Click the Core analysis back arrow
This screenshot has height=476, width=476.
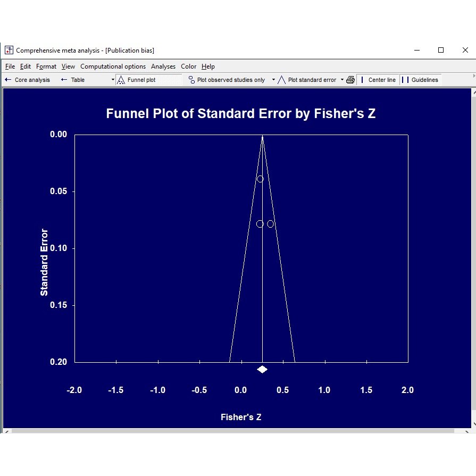point(8,80)
